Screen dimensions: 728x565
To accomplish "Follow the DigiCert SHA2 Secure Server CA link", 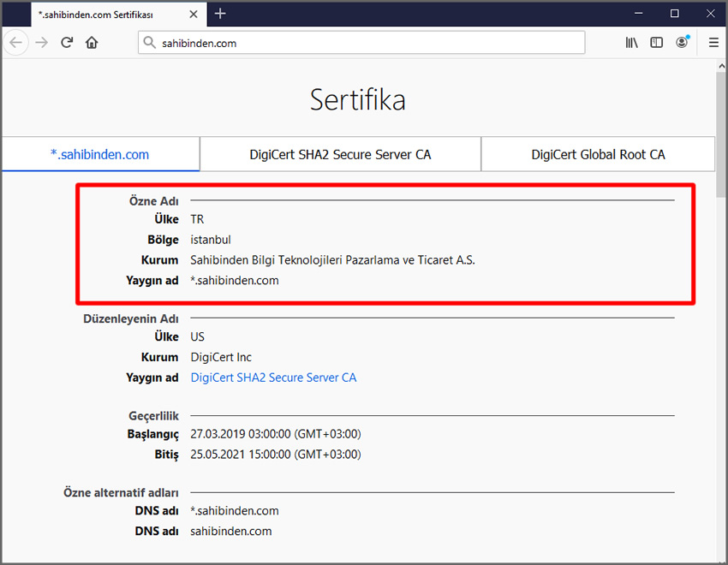I will [x=273, y=378].
